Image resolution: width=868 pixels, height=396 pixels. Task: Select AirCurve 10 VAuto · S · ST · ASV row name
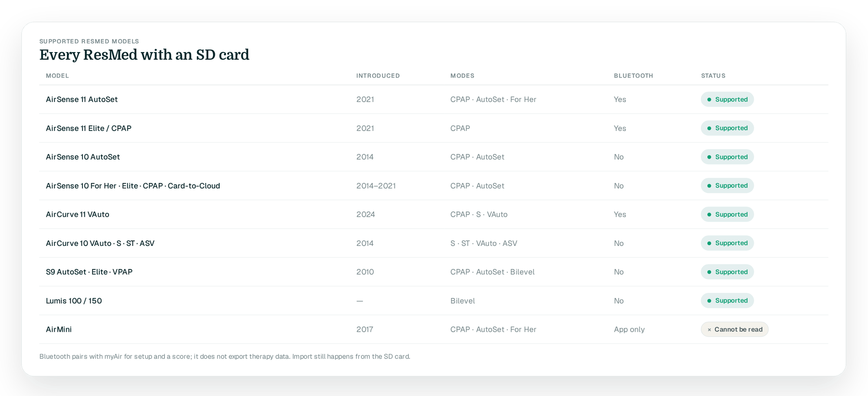(x=100, y=243)
